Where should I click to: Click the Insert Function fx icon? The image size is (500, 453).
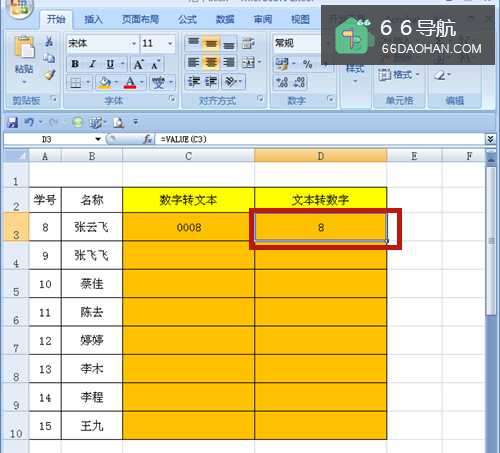(x=148, y=139)
